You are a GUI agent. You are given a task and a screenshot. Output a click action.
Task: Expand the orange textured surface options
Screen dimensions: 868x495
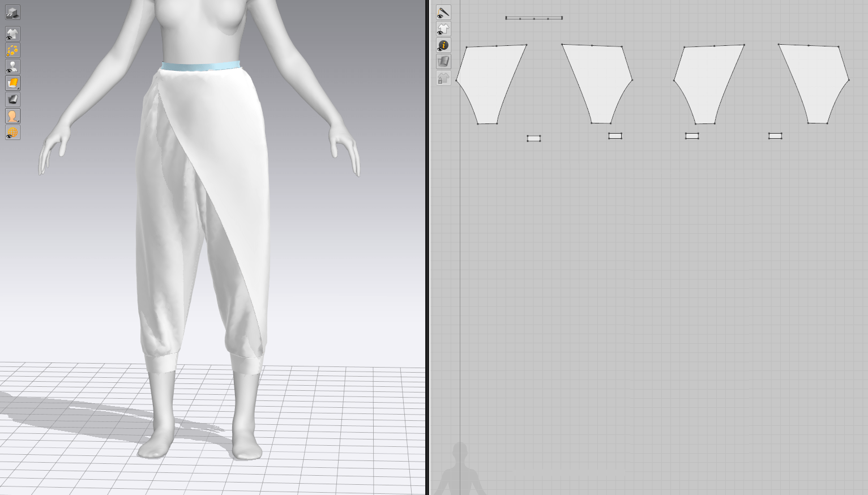point(12,83)
